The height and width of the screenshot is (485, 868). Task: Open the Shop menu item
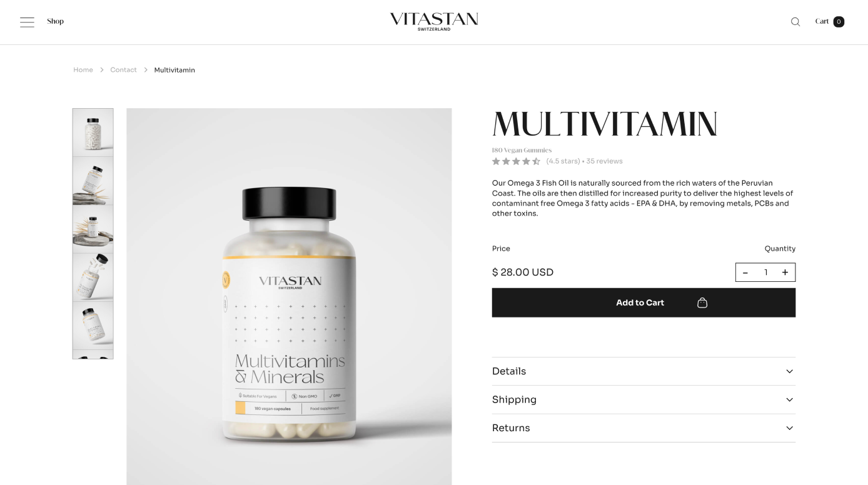[56, 21]
